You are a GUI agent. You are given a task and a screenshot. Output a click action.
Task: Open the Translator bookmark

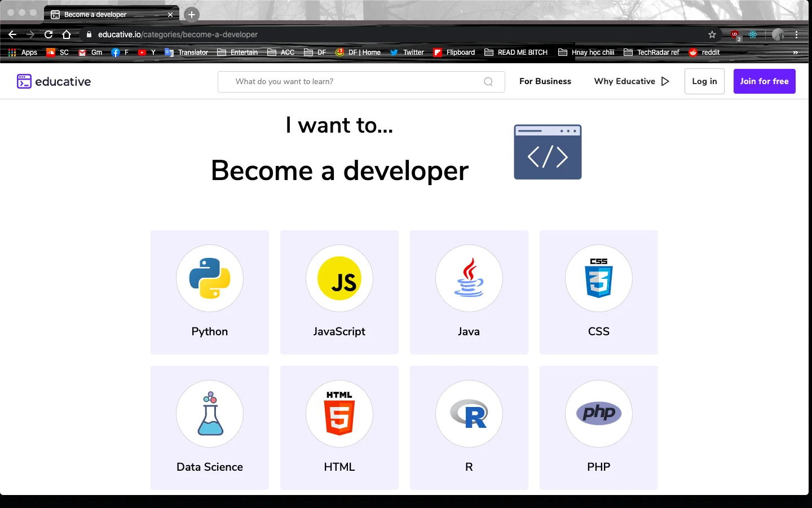(186, 52)
